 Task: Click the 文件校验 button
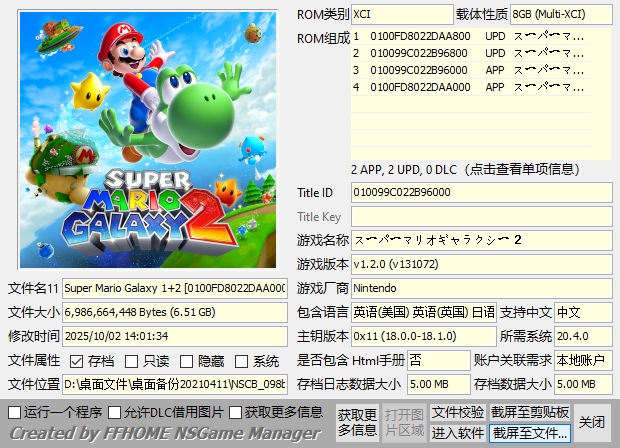(458, 412)
